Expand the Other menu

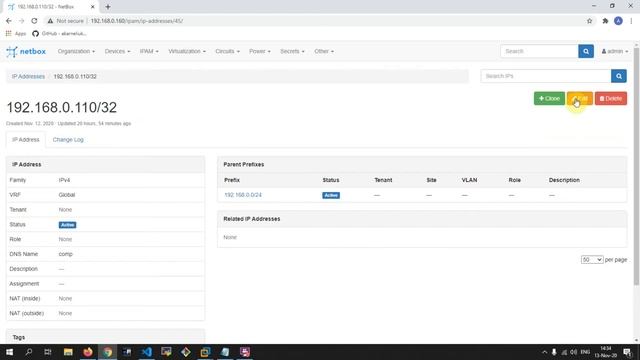coord(324,51)
